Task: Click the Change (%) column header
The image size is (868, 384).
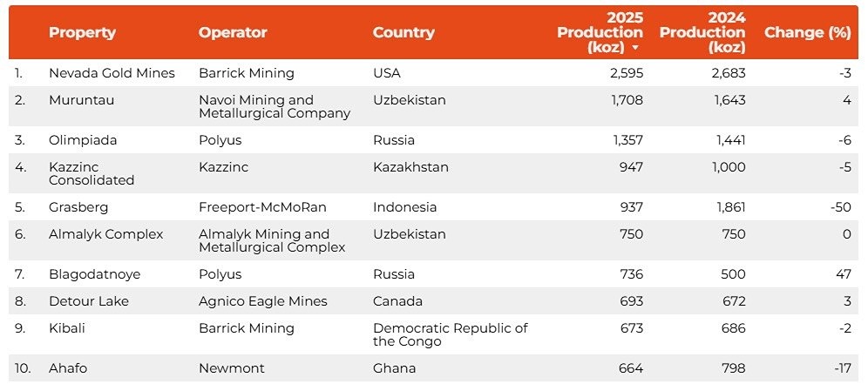Action: 807,32
